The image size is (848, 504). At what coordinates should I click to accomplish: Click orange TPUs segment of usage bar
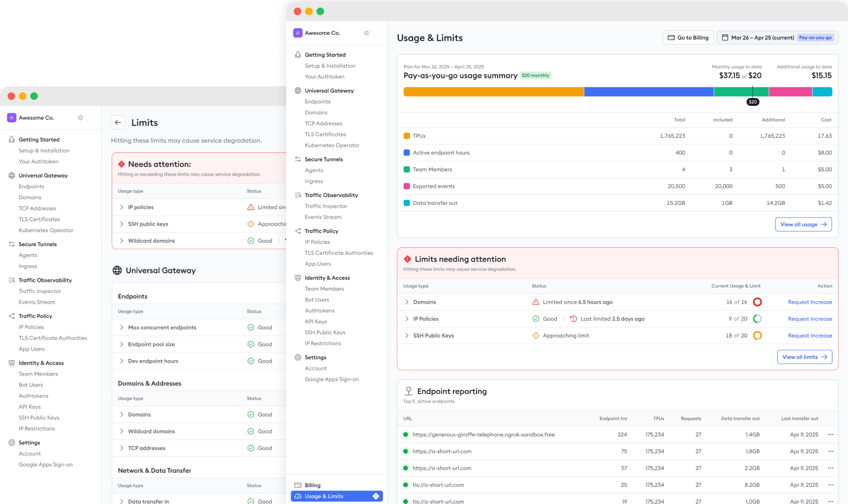pyautogui.click(x=494, y=92)
